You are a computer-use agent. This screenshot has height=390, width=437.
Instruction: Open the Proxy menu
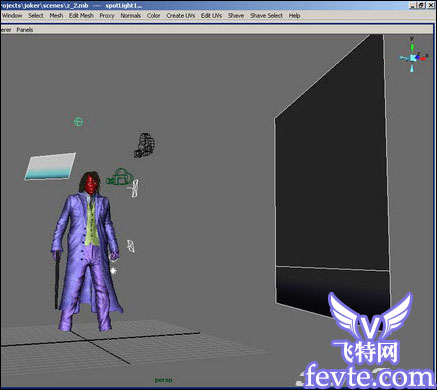(107, 16)
